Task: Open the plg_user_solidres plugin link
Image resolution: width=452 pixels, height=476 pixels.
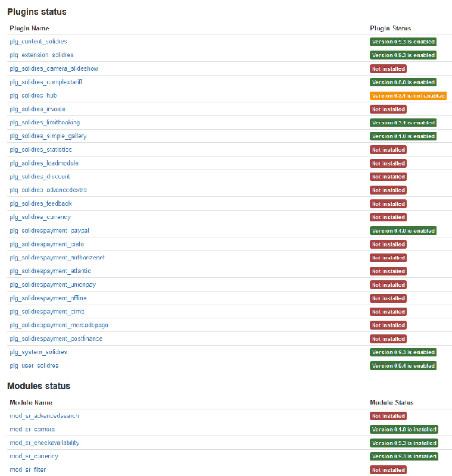Action: point(34,366)
